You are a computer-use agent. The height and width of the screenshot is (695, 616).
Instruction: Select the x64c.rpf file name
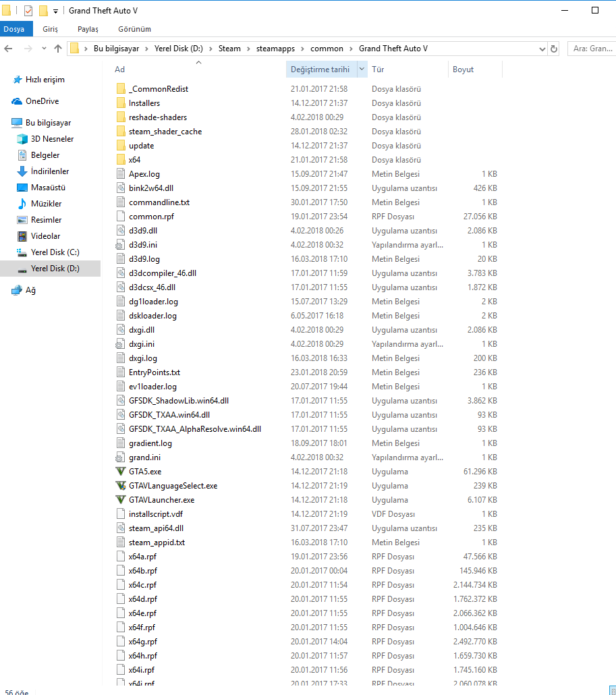143,584
